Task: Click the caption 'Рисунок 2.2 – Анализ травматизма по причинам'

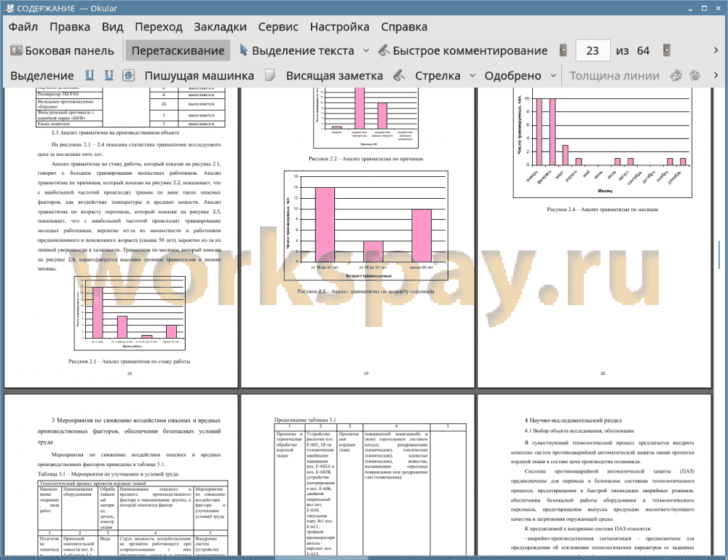Action: [x=366, y=159]
